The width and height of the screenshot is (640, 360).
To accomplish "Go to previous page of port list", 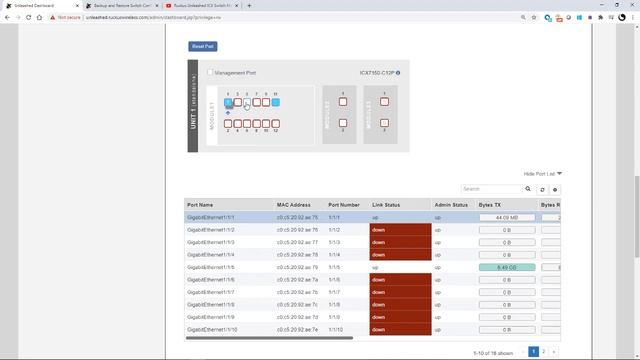I will tap(523, 351).
